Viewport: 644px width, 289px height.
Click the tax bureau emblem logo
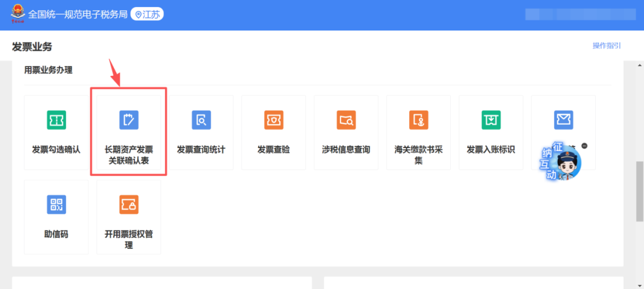pyautogui.click(x=17, y=14)
